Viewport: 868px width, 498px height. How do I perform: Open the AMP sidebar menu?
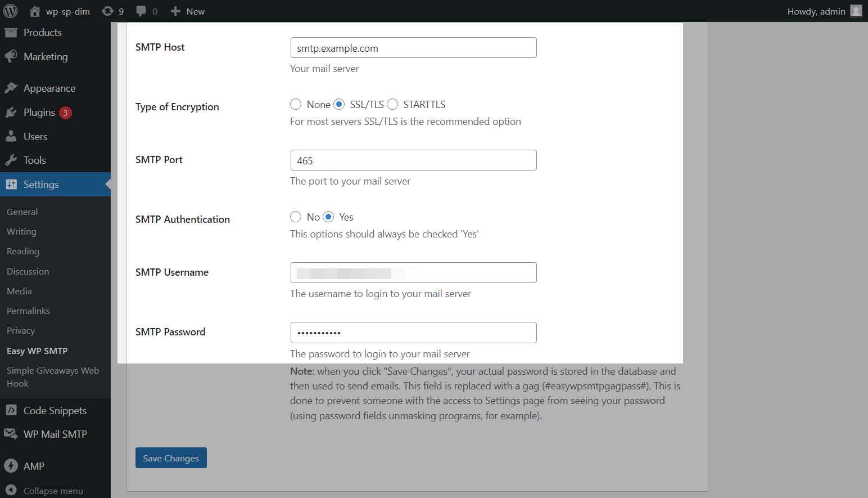pyautogui.click(x=34, y=466)
